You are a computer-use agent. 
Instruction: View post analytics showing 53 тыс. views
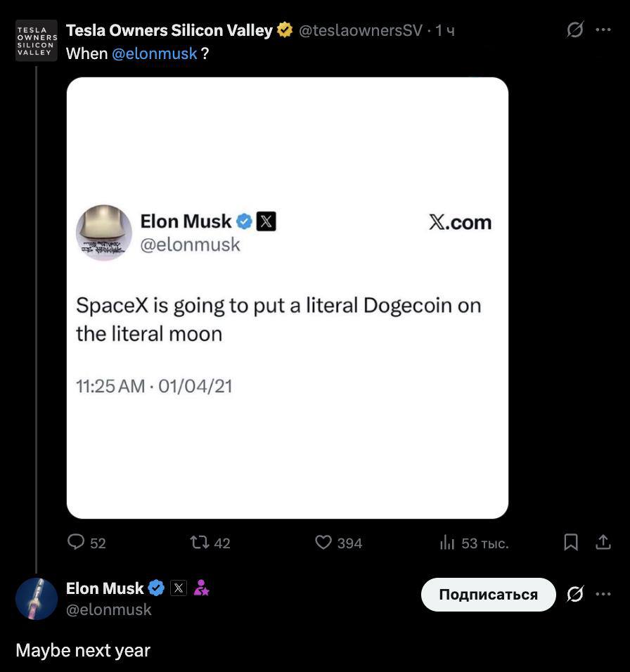coord(448,543)
